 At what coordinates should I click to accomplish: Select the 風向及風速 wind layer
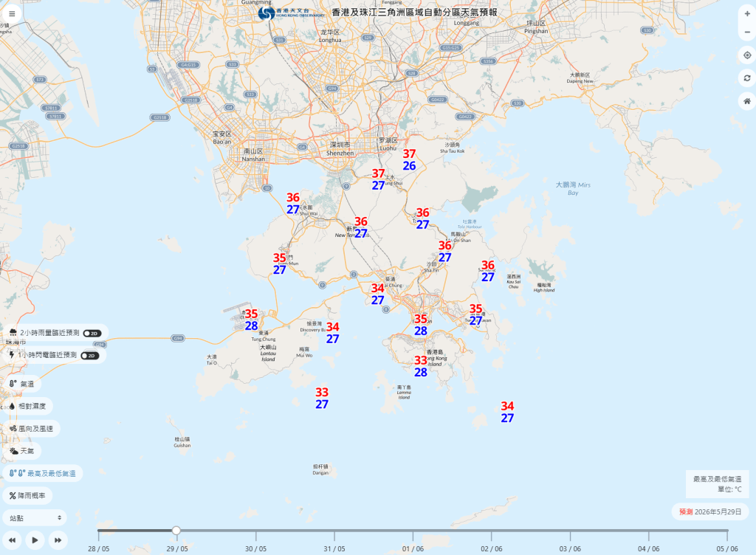tap(31, 428)
